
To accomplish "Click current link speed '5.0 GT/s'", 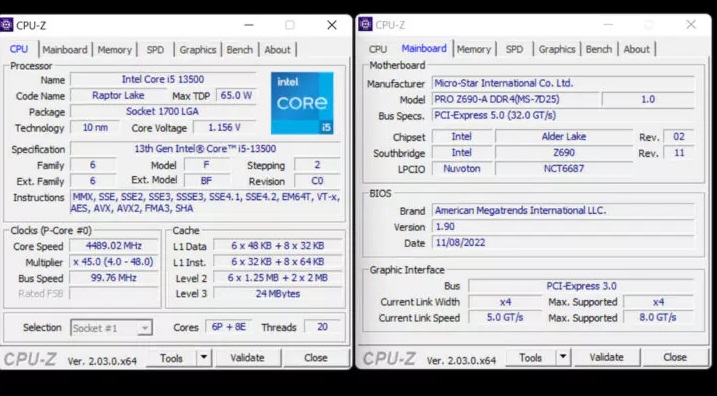I will (x=505, y=317).
